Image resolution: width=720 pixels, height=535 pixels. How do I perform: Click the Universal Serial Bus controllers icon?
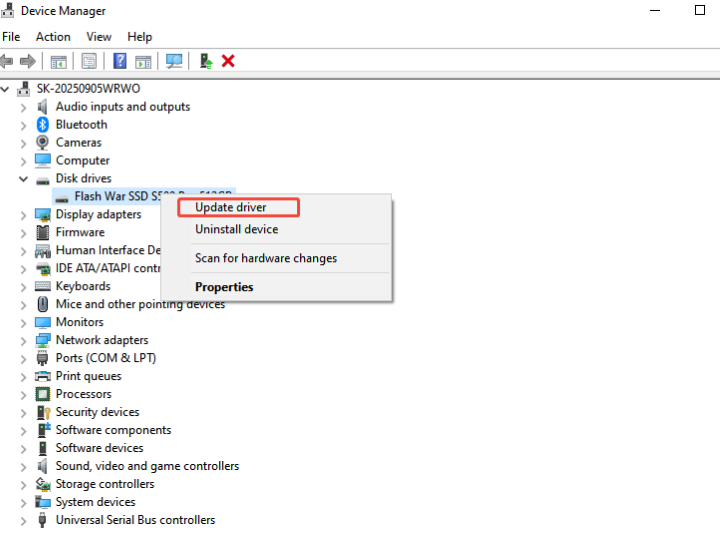[42, 520]
